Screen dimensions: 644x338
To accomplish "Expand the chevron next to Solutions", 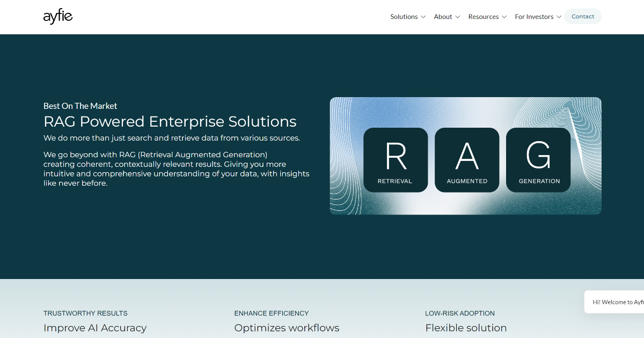I will coord(423,17).
